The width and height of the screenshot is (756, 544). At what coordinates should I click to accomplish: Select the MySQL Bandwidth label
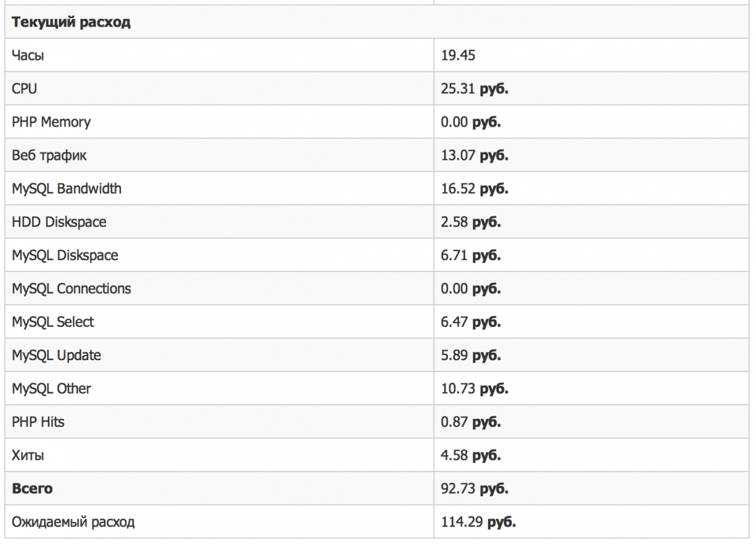67,188
